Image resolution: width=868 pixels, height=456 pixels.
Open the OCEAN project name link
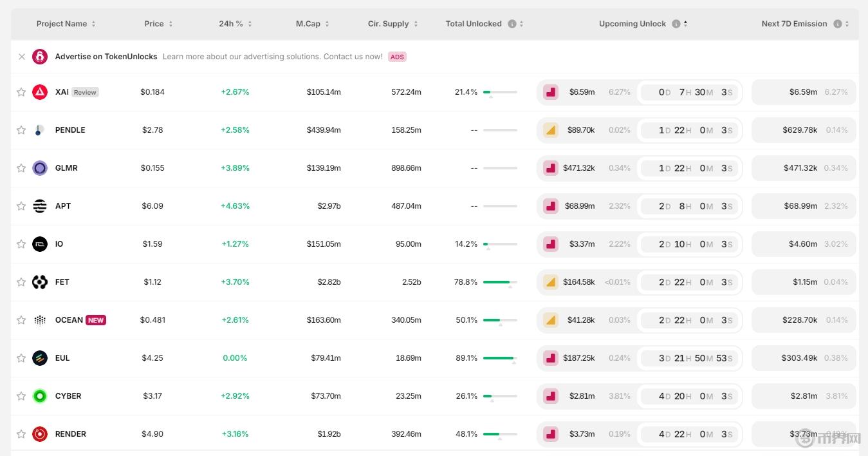[x=69, y=320]
